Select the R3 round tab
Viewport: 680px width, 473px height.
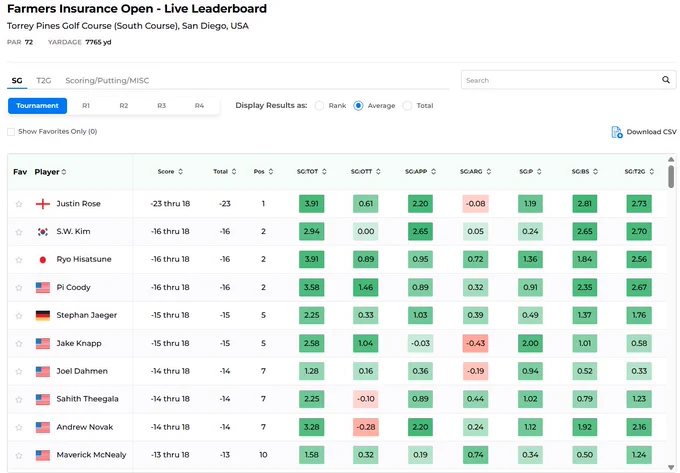161,105
